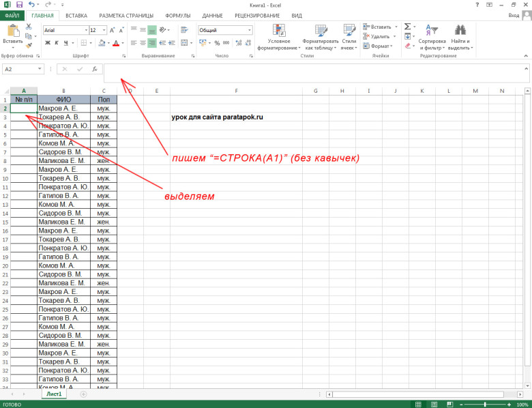Switch to ВСТАВКА tab

tap(76, 16)
